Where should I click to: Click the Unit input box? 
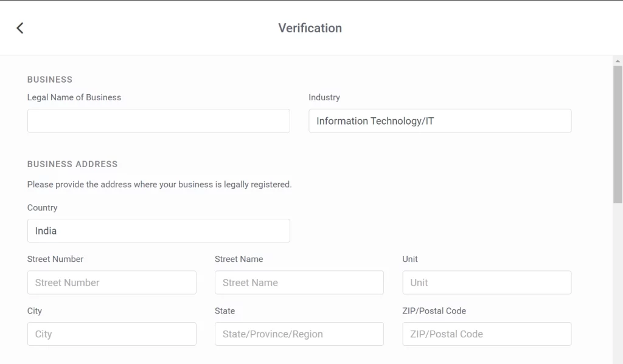[487, 283]
